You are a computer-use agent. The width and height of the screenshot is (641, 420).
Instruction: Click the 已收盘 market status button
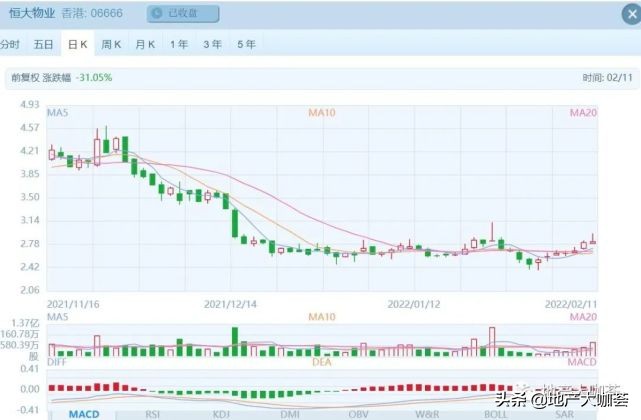(183, 13)
